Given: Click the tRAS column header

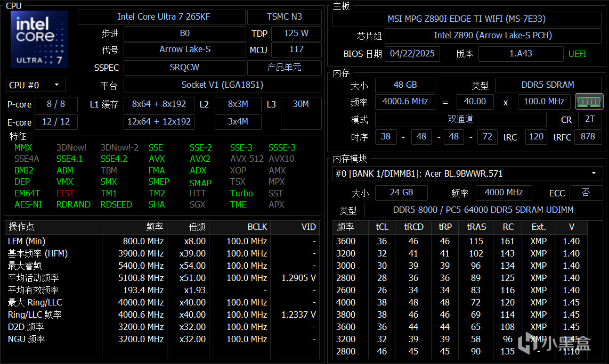Looking at the screenshot, I should 476,227.
